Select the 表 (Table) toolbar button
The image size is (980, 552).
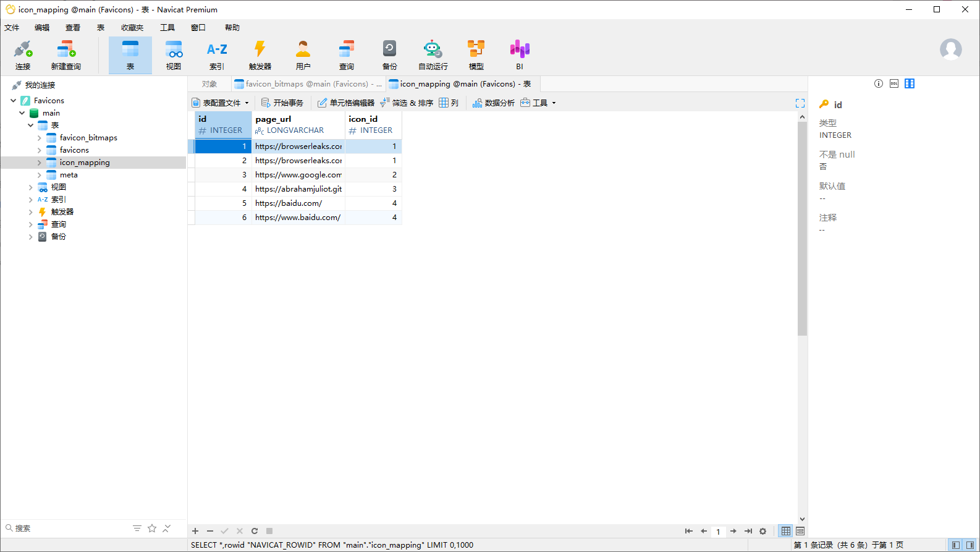[130, 55]
